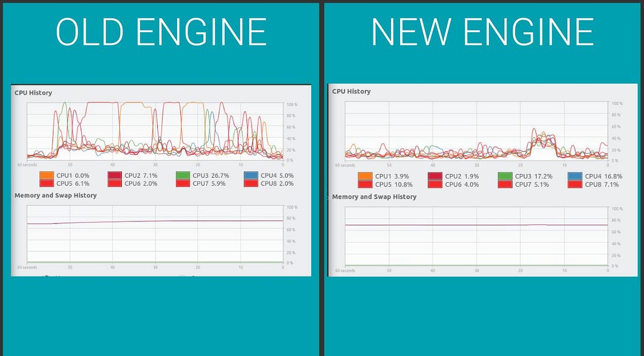This screenshot has width=644, height=356.
Task: Click the green CPU3 color swatch under Old Engine
Action: point(182,175)
